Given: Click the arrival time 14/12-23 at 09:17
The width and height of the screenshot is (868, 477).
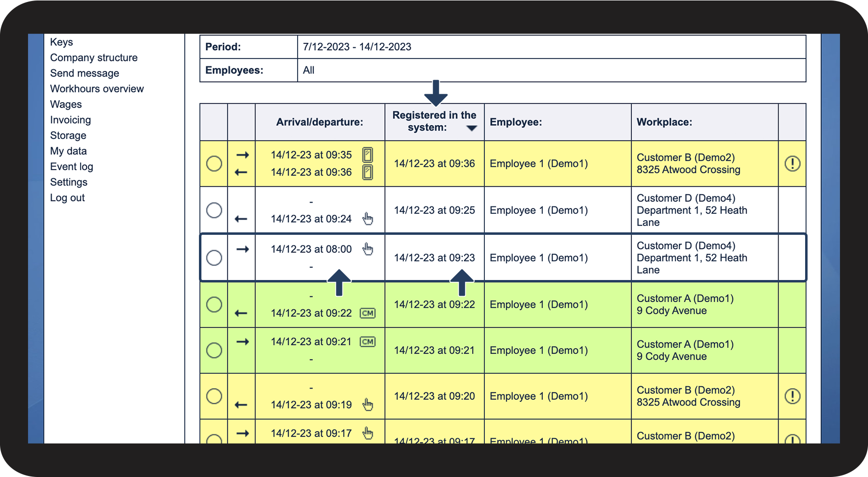Looking at the screenshot, I should tap(311, 433).
